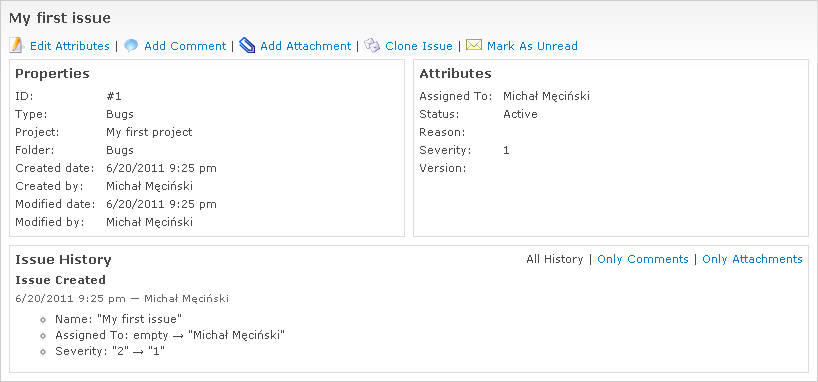Image resolution: width=818 pixels, height=382 pixels.
Task: Open the Add Comment link
Action: coord(185,46)
